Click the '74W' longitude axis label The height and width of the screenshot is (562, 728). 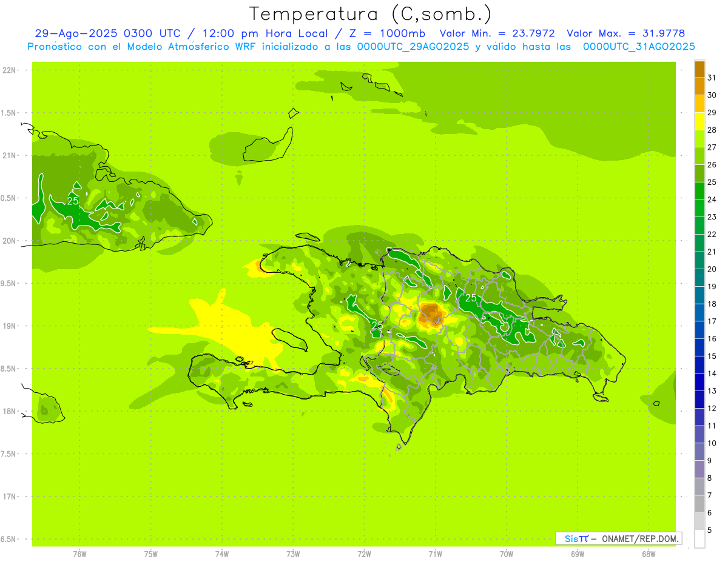coord(222,554)
